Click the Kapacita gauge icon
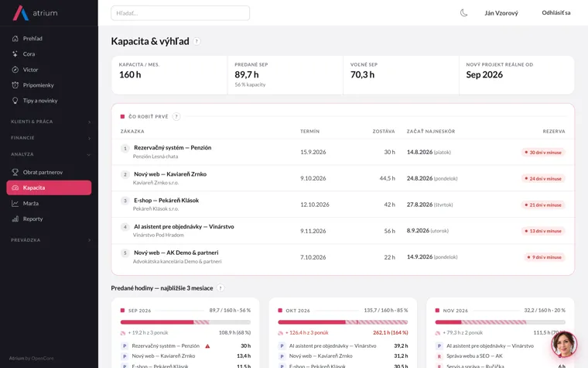 (x=15, y=187)
